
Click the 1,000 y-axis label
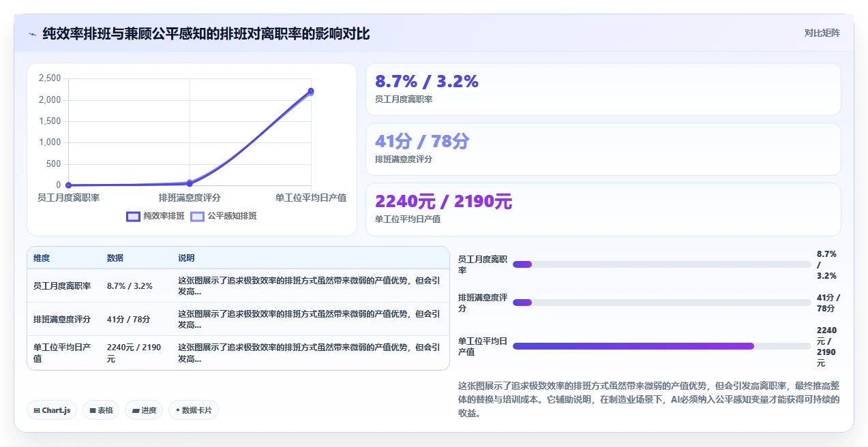pos(50,142)
